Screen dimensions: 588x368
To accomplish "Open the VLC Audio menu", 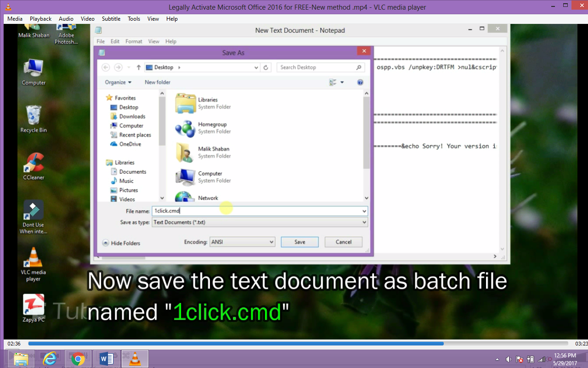I will pos(66,19).
